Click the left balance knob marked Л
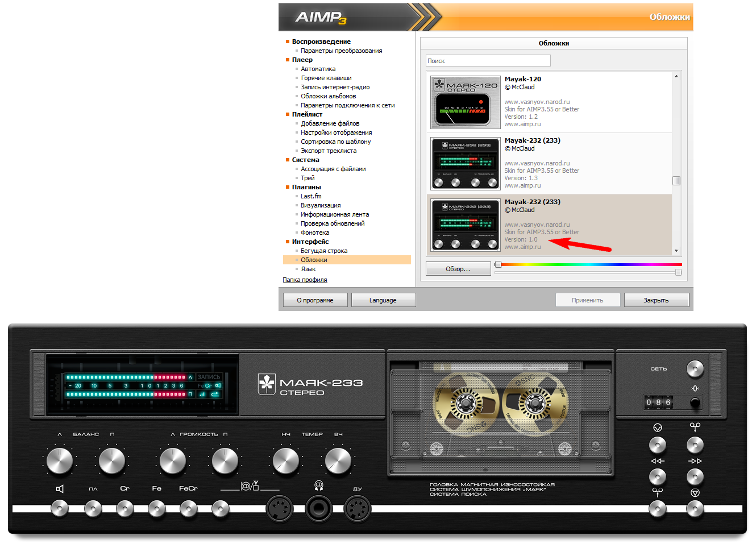Screen dimensions: 756x548 [60, 460]
